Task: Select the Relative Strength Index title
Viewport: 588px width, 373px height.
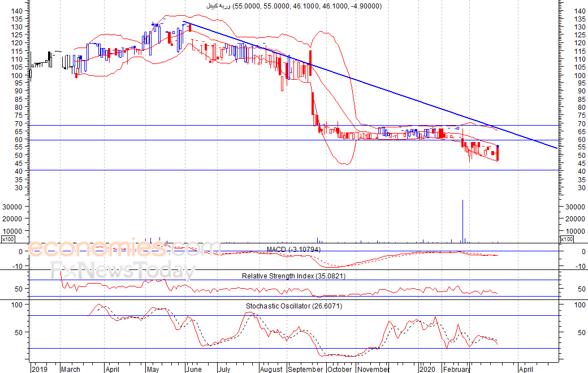Action: pyautogui.click(x=293, y=276)
